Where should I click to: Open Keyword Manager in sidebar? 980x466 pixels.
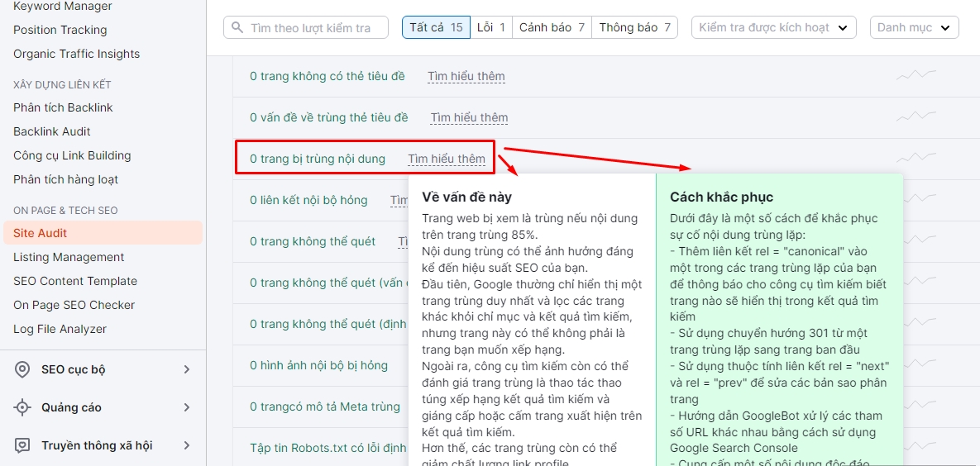click(63, 7)
